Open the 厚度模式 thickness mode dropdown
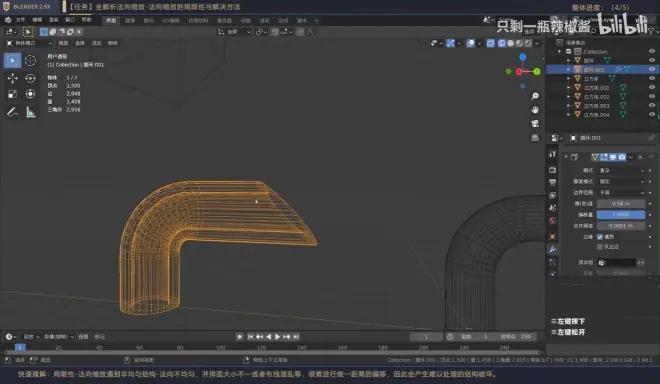Screen dimensions: 660x384 pyautogui.click(x=621, y=181)
